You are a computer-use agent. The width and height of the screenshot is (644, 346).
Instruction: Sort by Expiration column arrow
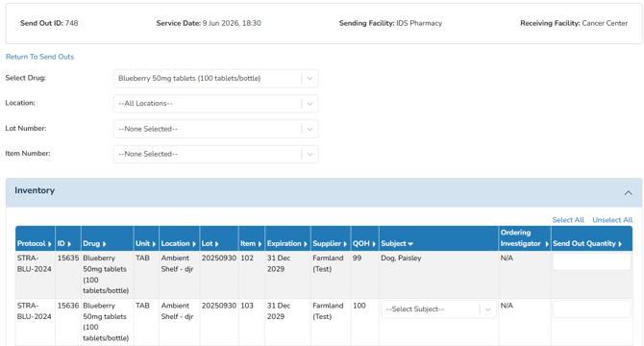coord(305,244)
